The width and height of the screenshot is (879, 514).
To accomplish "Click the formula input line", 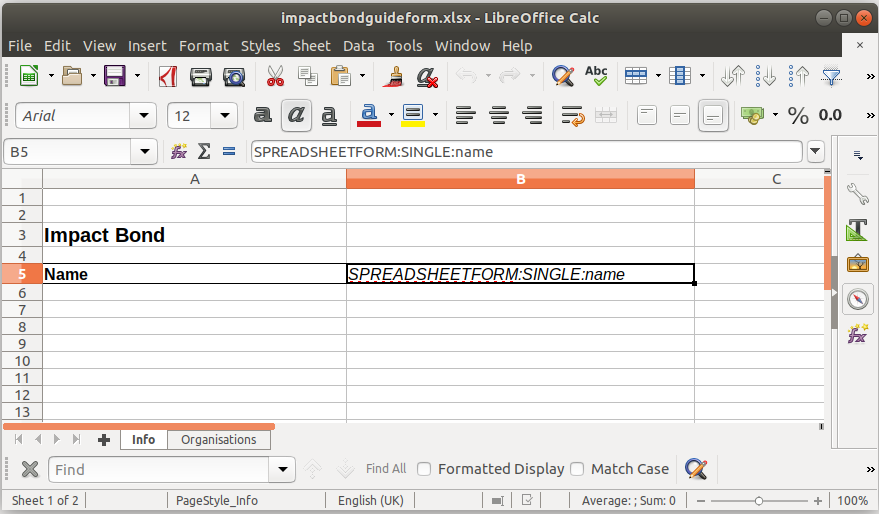I will [526, 151].
